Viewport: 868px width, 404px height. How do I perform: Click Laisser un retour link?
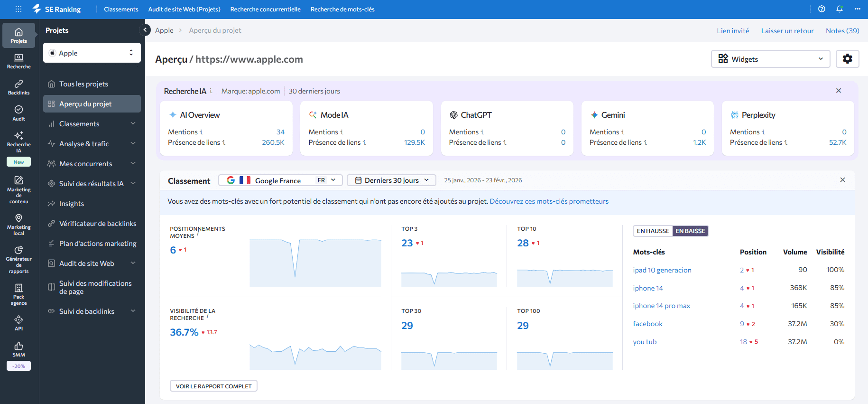pyautogui.click(x=787, y=30)
